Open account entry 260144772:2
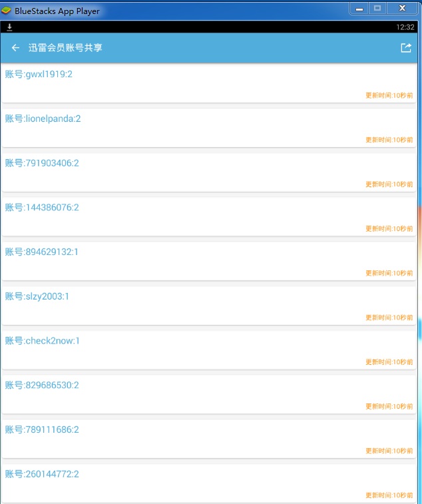This screenshot has height=504, width=422. (209, 483)
